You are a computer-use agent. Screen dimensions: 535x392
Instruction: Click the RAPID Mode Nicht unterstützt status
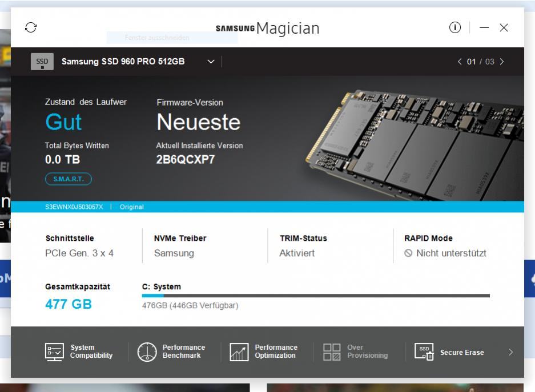pyautogui.click(x=445, y=253)
